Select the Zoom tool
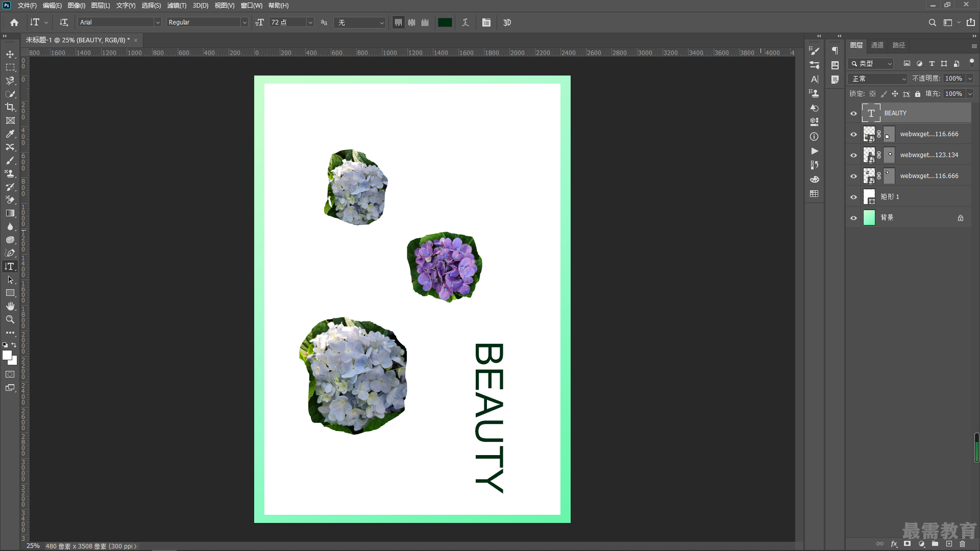The height and width of the screenshot is (551, 980). [x=10, y=319]
